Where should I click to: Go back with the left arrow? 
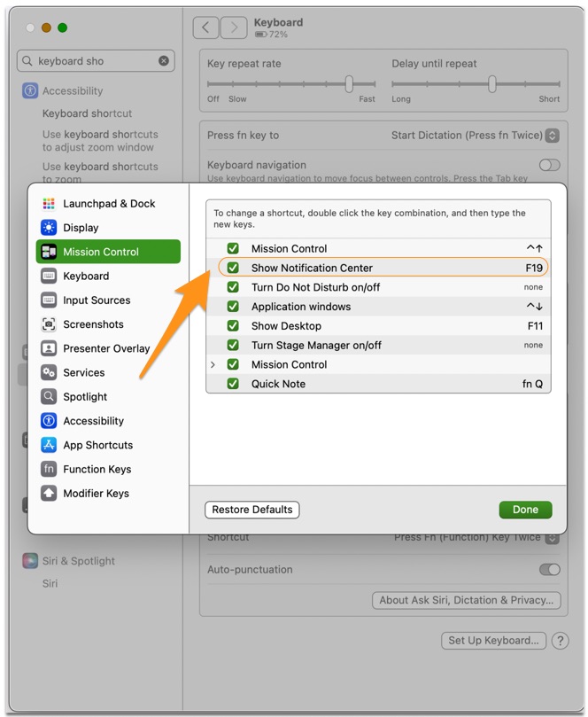[206, 27]
